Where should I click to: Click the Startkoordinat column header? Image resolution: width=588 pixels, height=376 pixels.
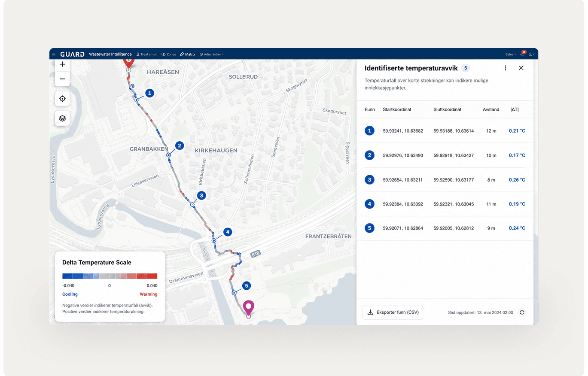click(397, 109)
